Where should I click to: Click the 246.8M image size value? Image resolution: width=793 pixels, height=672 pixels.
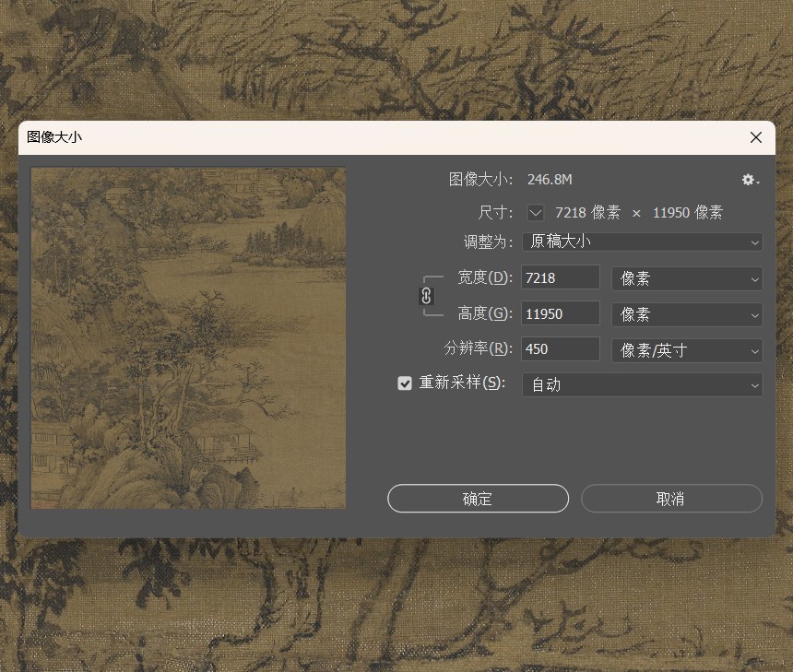(550, 180)
